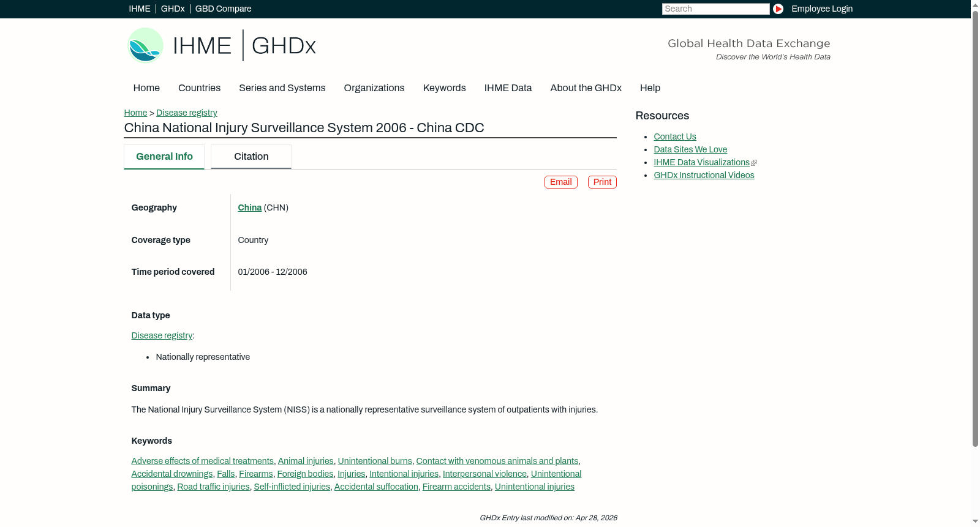Open Road traffic injuries keyword
980x527 pixels.
pyautogui.click(x=213, y=487)
